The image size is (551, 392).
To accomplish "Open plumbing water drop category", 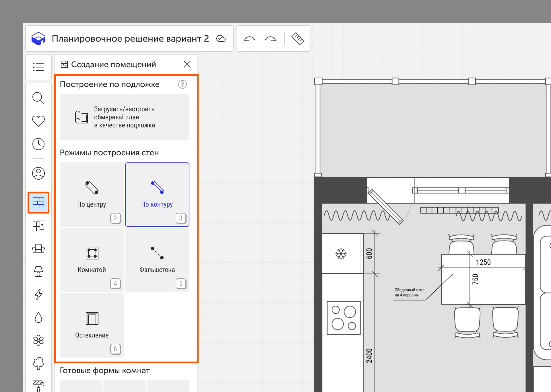I will pyautogui.click(x=38, y=317).
